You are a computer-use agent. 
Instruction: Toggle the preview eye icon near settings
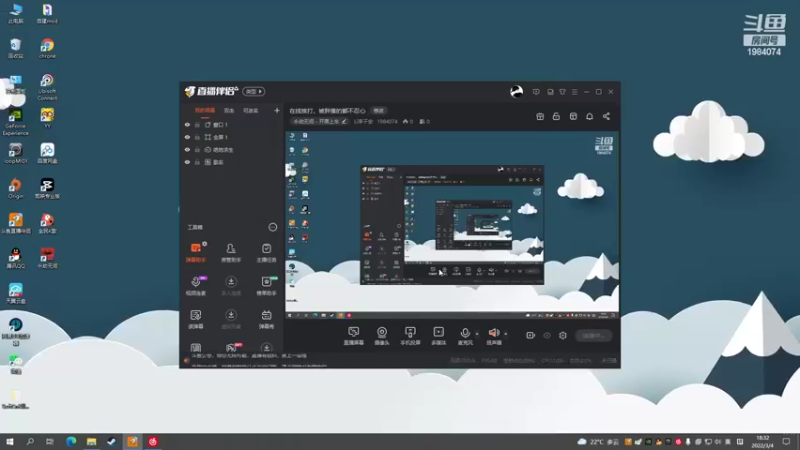(x=547, y=335)
